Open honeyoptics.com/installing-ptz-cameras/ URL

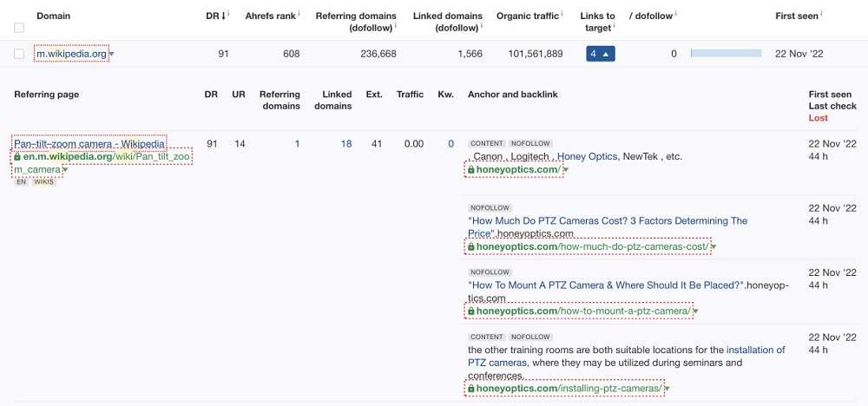[x=569, y=389]
